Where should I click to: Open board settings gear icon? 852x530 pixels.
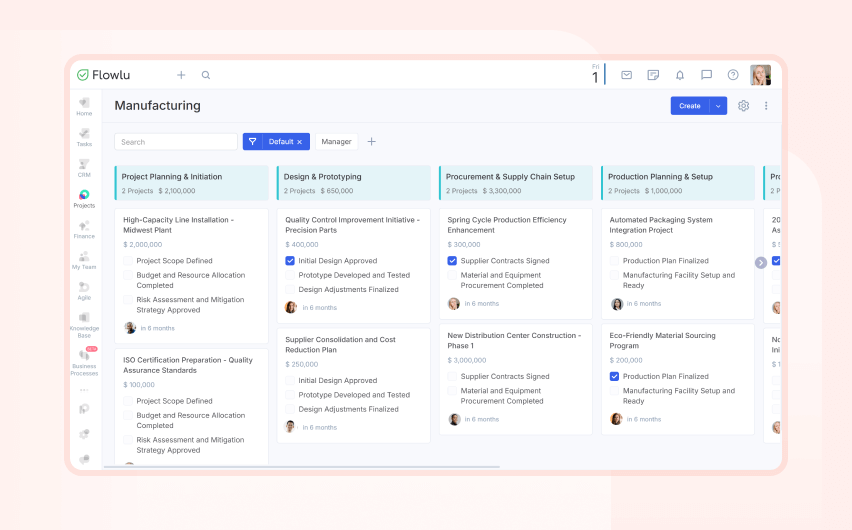pyautogui.click(x=743, y=106)
